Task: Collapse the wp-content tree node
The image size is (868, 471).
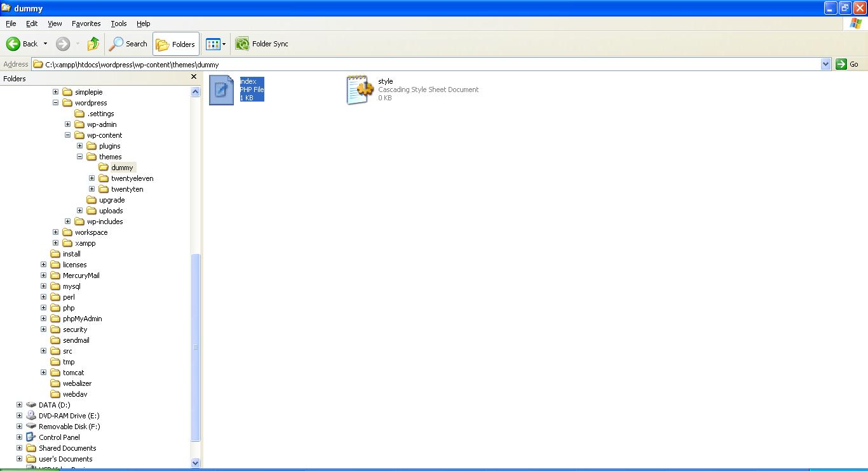Action: [67, 135]
